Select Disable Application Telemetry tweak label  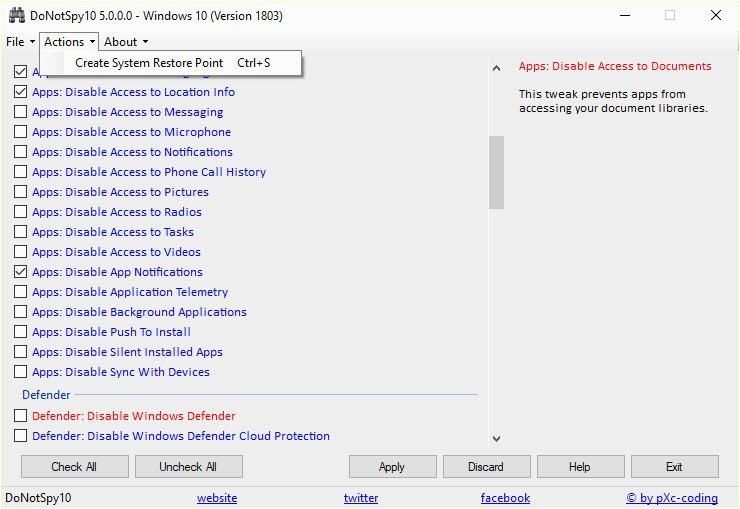[130, 292]
